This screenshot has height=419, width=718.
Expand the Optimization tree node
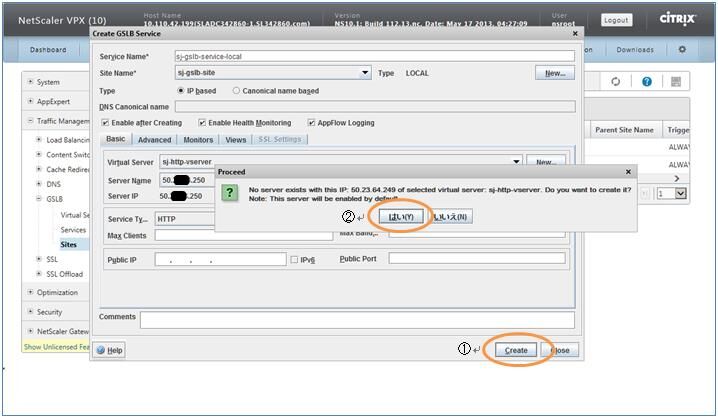coord(30,292)
